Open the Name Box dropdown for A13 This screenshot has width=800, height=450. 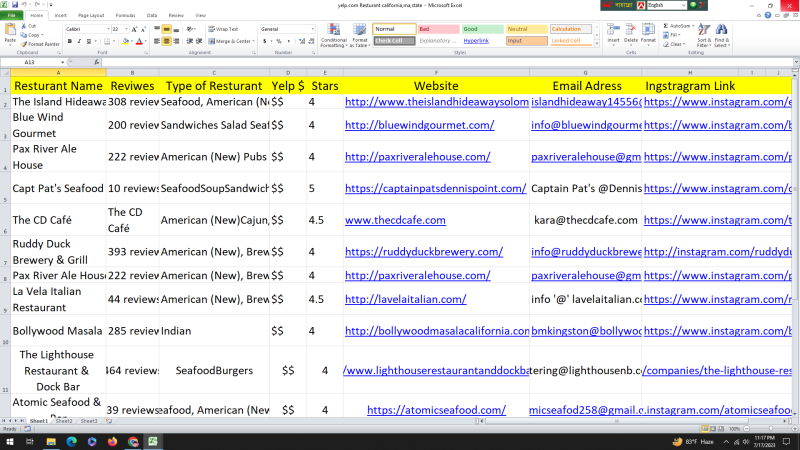(x=62, y=62)
